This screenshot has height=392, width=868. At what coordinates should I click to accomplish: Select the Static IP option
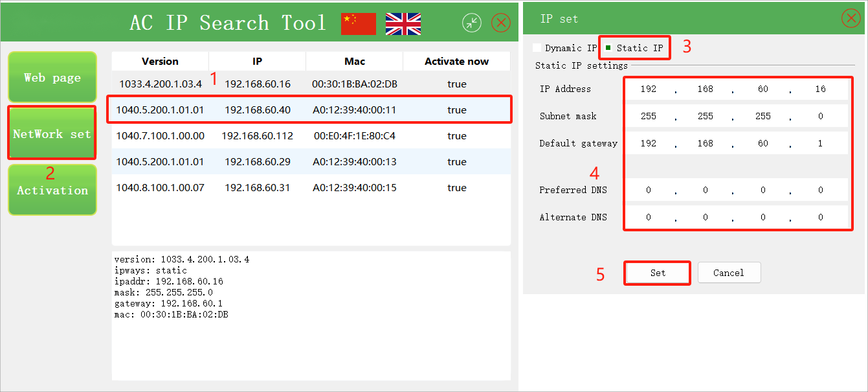coord(634,48)
